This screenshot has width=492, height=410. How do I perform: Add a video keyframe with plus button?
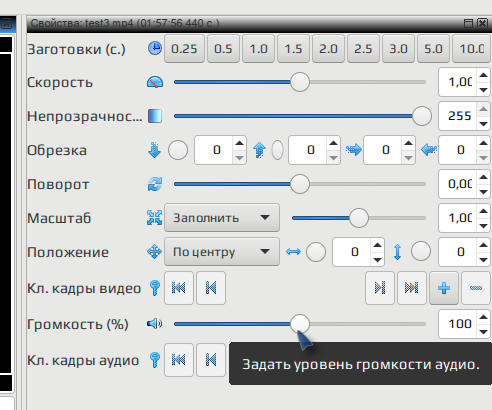pyautogui.click(x=444, y=288)
